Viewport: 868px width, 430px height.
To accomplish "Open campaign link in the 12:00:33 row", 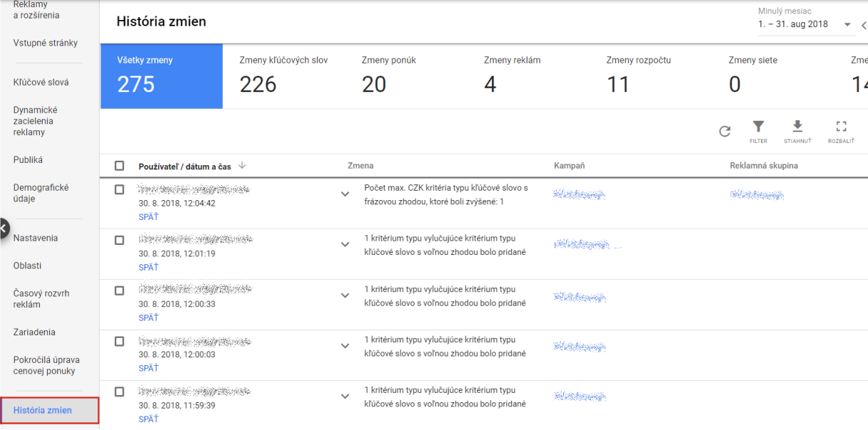I will coord(580,296).
